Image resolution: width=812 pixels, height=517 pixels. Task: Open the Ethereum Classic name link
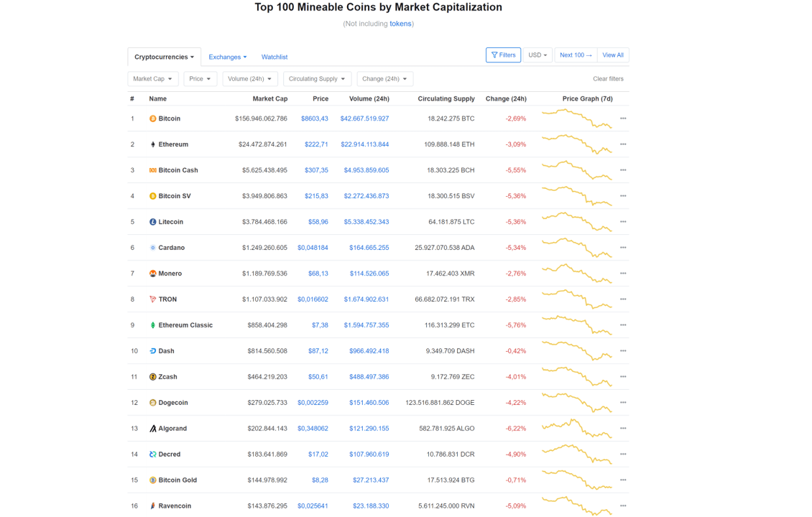tap(185, 325)
